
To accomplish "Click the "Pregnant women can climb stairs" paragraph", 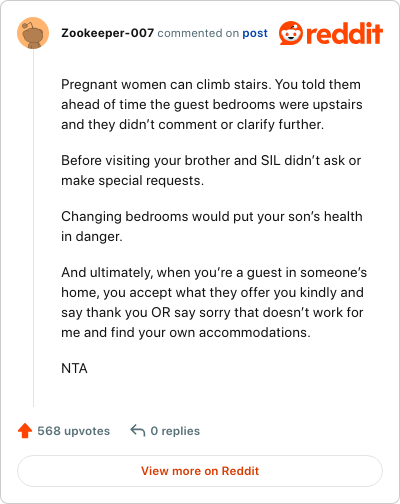I will tap(212, 104).
